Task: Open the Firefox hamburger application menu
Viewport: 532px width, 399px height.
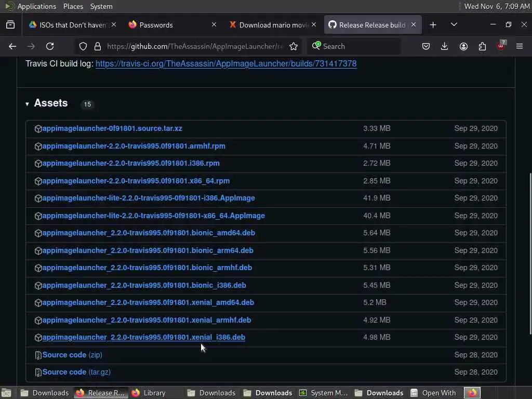Action: click(520, 46)
